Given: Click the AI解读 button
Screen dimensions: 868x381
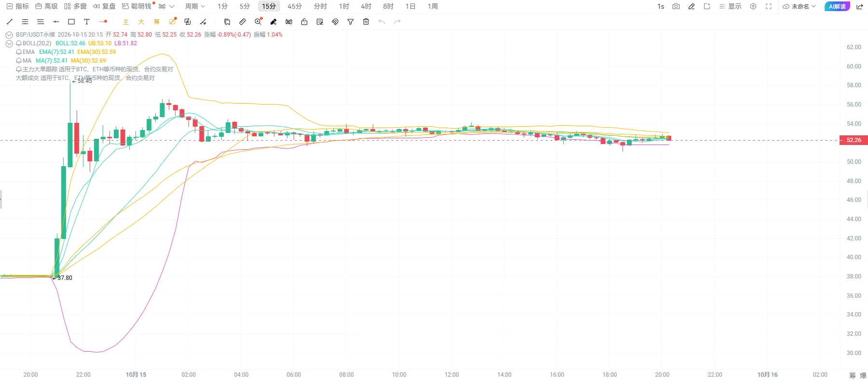Looking at the screenshot, I should click(x=837, y=6).
